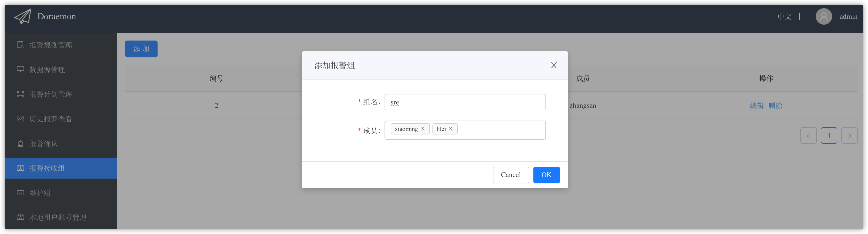868x234 pixels.
Task: Click Cancel to abort adding group
Action: 511,175
